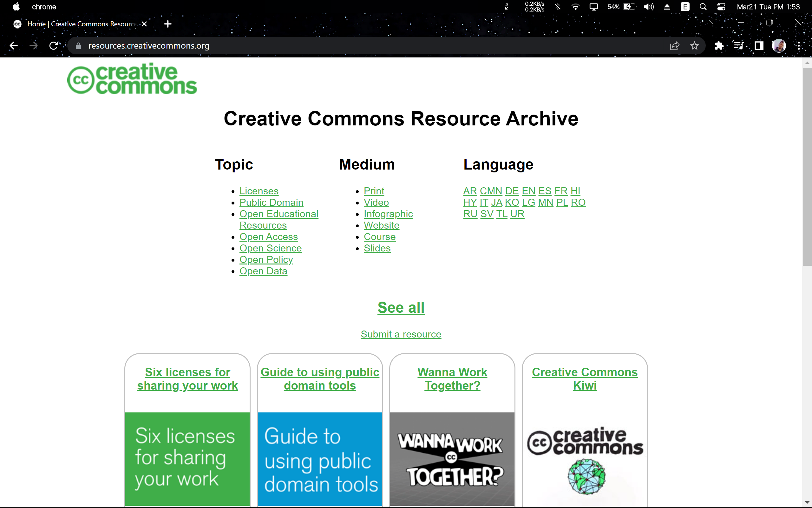Open Chrome's three-dot menu
The image size is (812, 508).
(799, 46)
